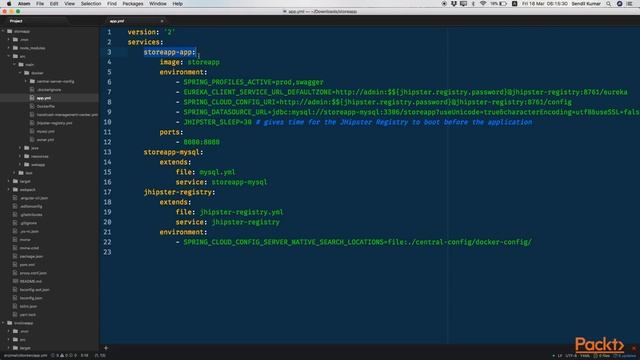Open the Window menu
640x360 pixels.
click(158, 4)
